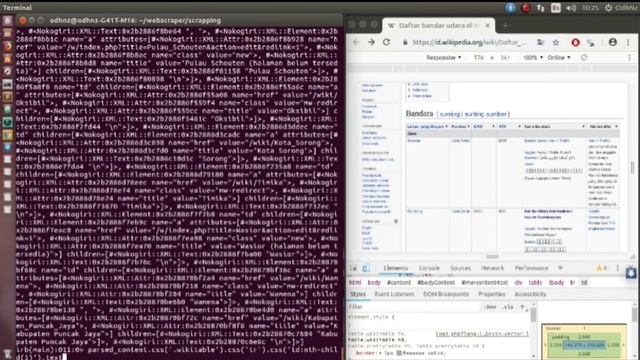Open Firefox from the Ubuntu launcher

(8, 46)
